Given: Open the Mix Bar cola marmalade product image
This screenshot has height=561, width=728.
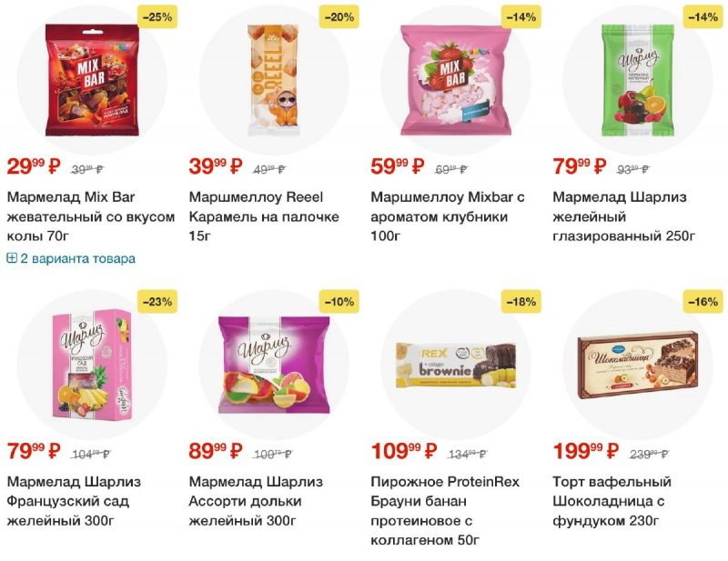Looking at the screenshot, I should (92, 80).
